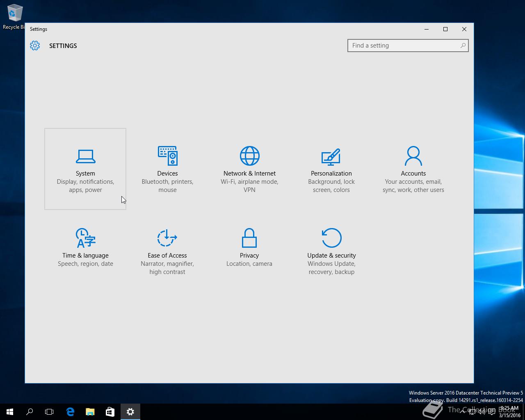This screenshot has height=420, width=525.
Task: Open the Privacy padlock icon
Action: click(249, 238)
